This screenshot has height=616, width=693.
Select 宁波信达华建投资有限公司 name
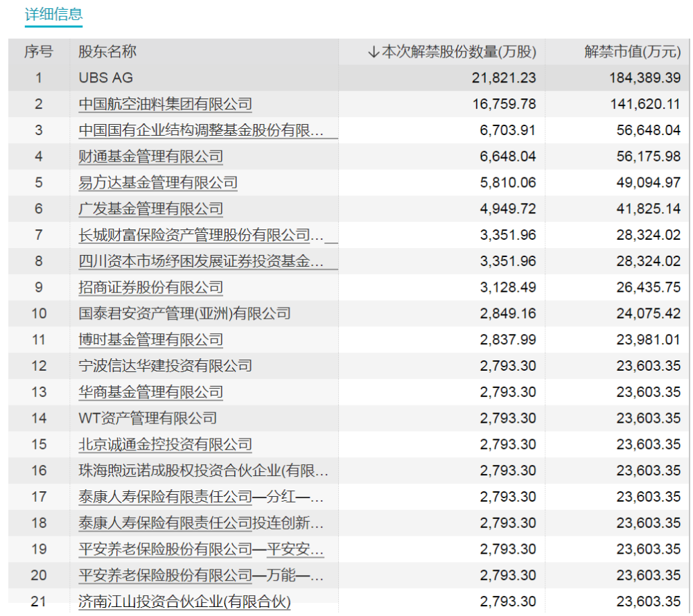click(166, 366)
